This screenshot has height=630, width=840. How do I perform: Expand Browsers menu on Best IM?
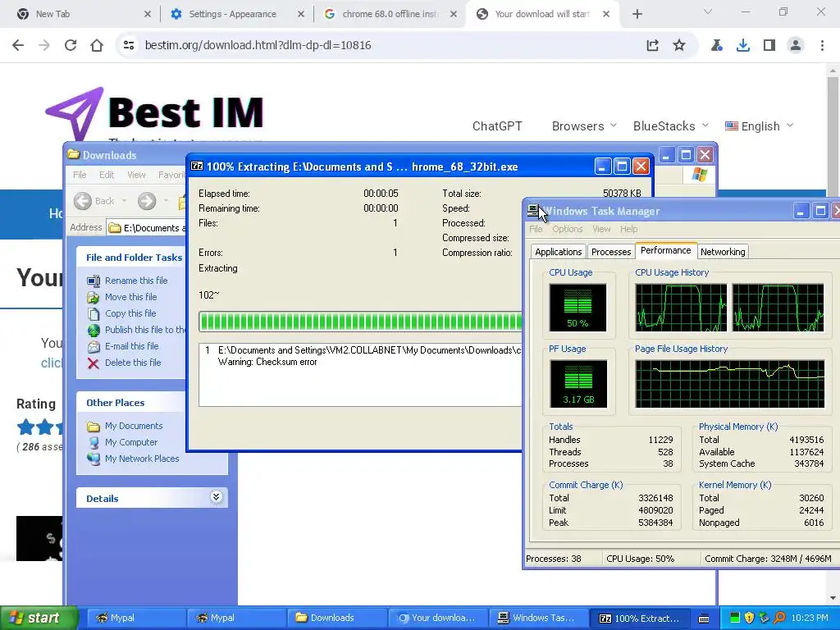coord(584,126)
